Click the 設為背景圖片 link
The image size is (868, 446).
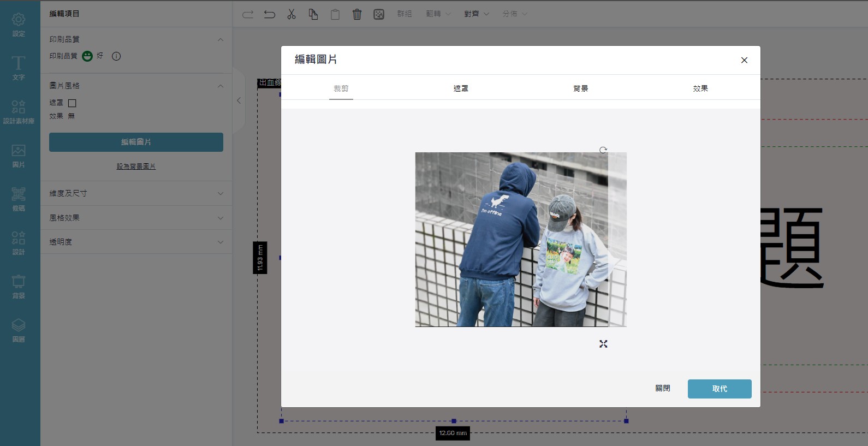(136, 166)
